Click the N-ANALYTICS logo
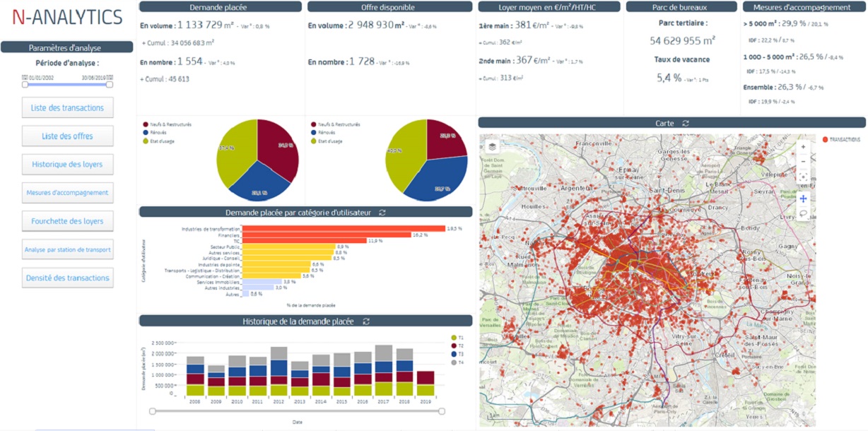The height and width of the screenshot is (431, 868). point(67,18)
